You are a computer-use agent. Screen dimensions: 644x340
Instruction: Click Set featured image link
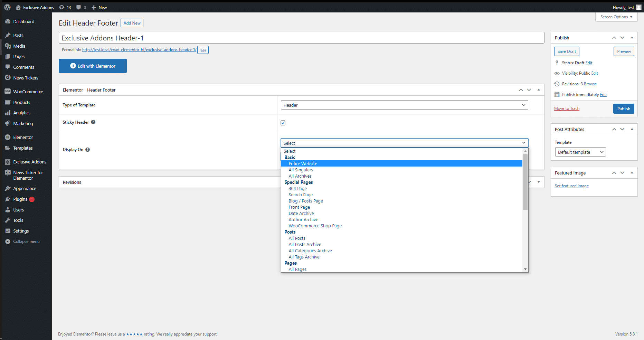[x=572, y=186]
